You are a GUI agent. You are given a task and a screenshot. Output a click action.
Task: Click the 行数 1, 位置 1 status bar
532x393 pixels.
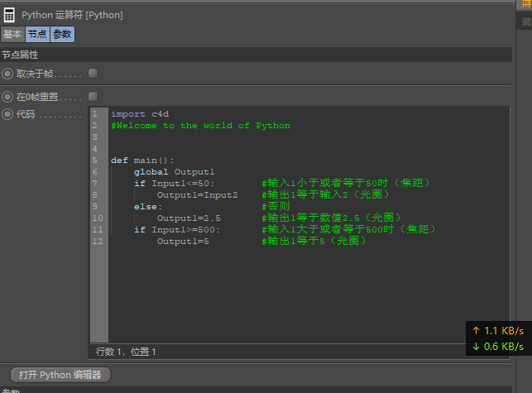126,352
